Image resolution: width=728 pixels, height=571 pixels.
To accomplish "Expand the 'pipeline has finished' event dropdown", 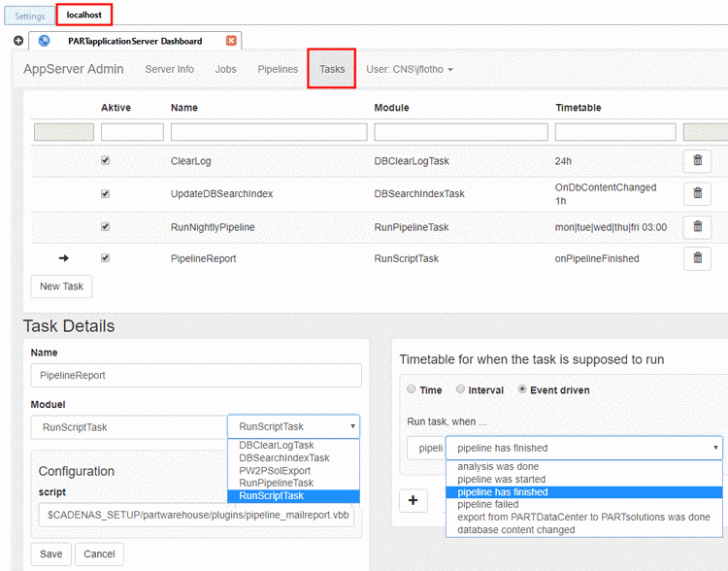I will 583,448.
